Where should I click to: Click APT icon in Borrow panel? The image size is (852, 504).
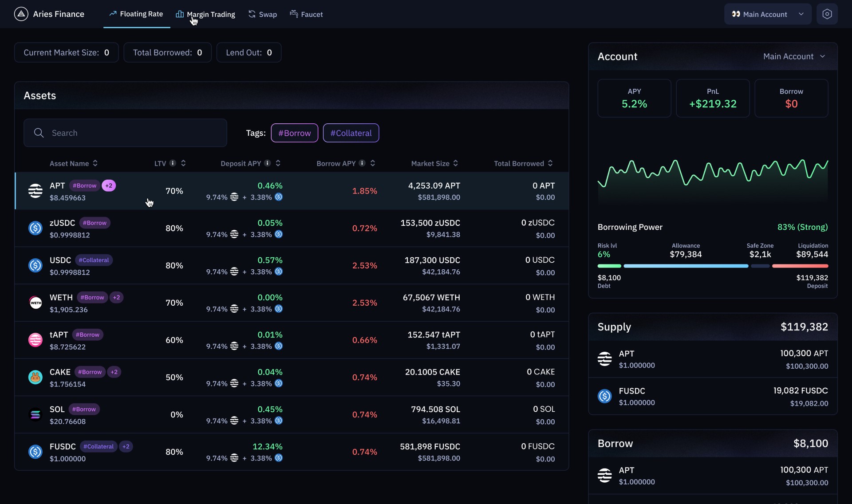pyautogui.click(x=604, y=475)
